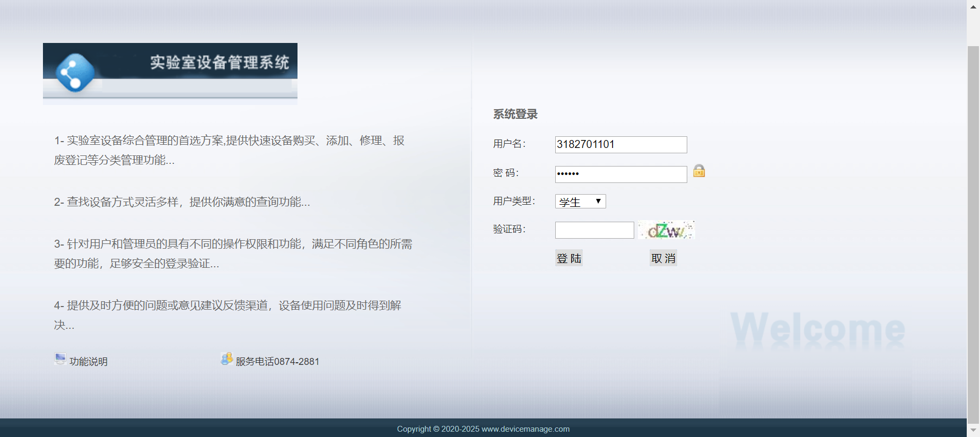Click the scrollbar up arrow
Image resolution: width=980 pixels, height=437 pixels.
(x=974, y=6)
